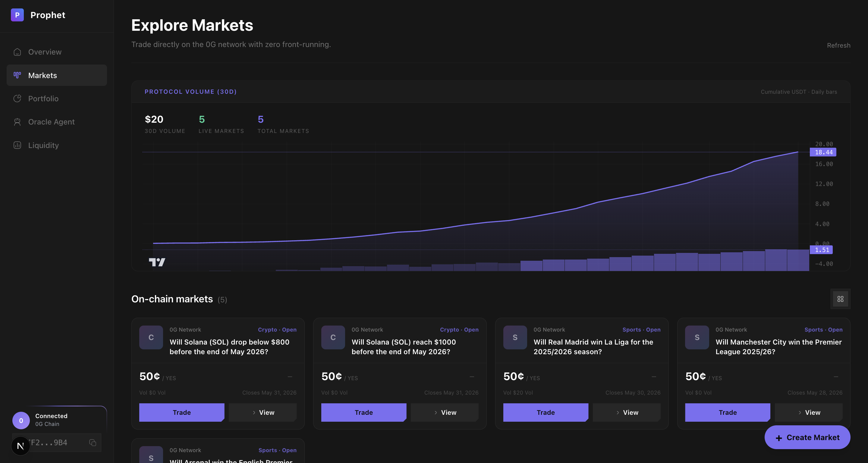The image size is (868, 463).
Task: Click the Oracle Agent robot icon
Action: [x=17, y=122]
